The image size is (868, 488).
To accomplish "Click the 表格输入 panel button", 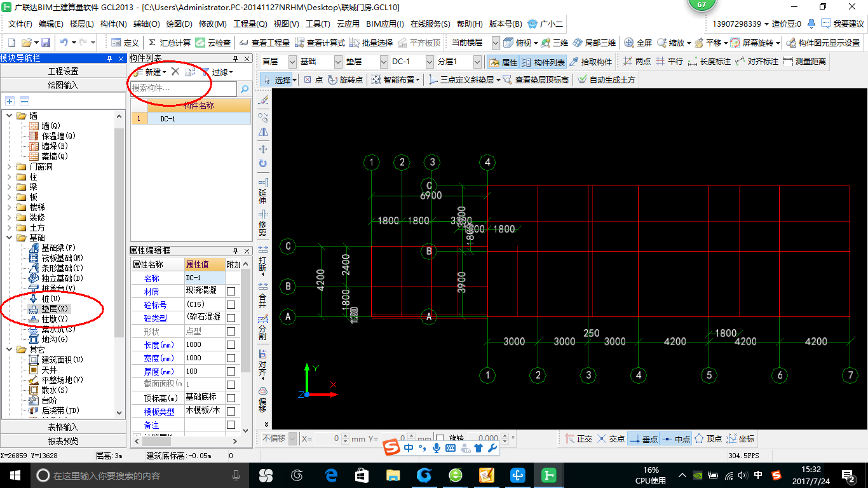I will coord(63,427).
